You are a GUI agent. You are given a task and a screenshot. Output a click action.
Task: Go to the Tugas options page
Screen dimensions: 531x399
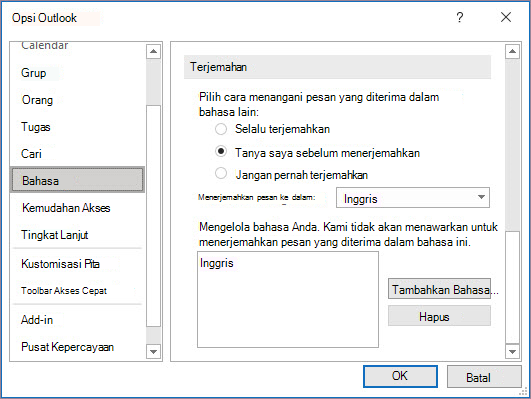click(36, 127)
